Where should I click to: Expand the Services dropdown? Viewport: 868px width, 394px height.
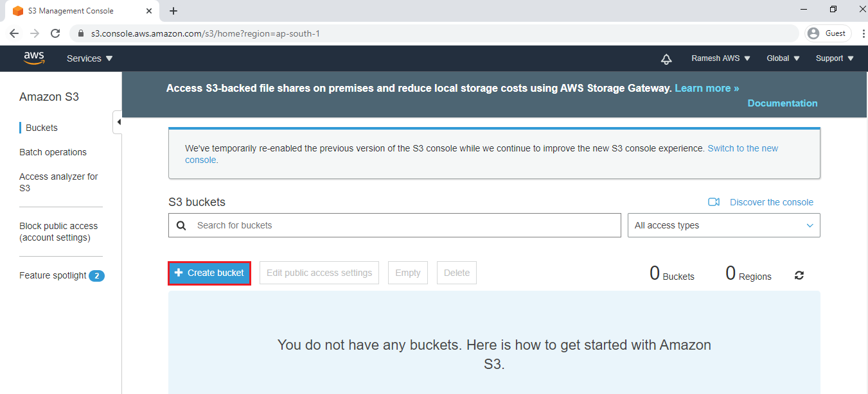pos(90,58)
